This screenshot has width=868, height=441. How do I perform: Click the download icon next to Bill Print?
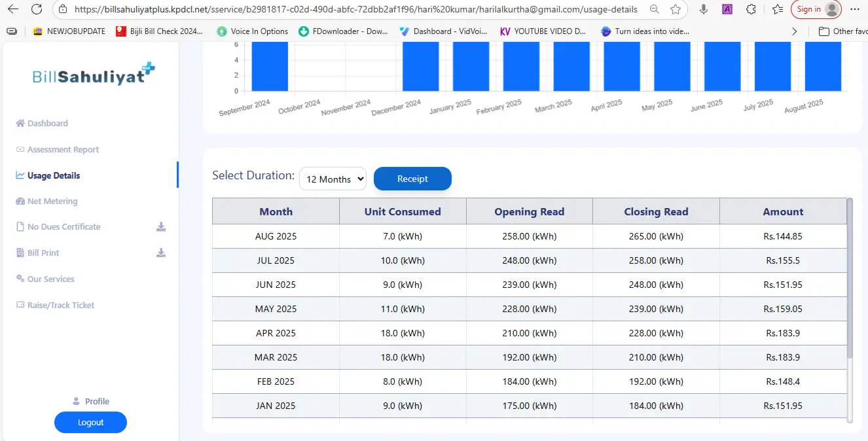click(x=161, y=253)
